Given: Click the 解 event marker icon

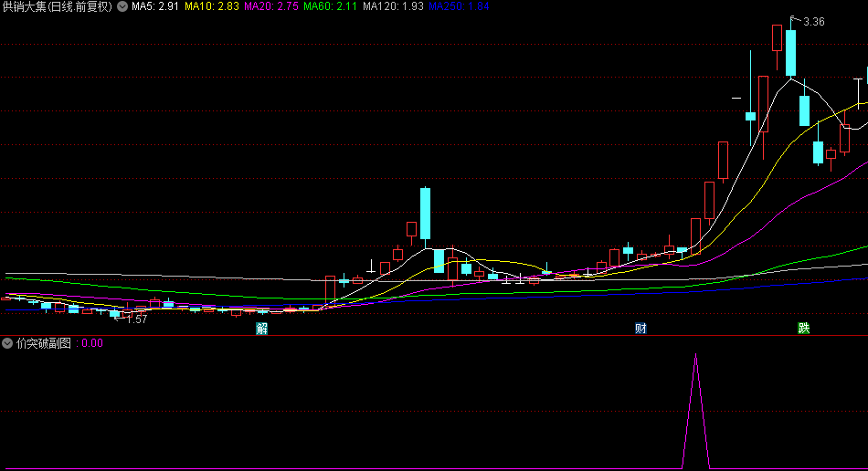Looking at the screenshot, I should pos(262,329).
